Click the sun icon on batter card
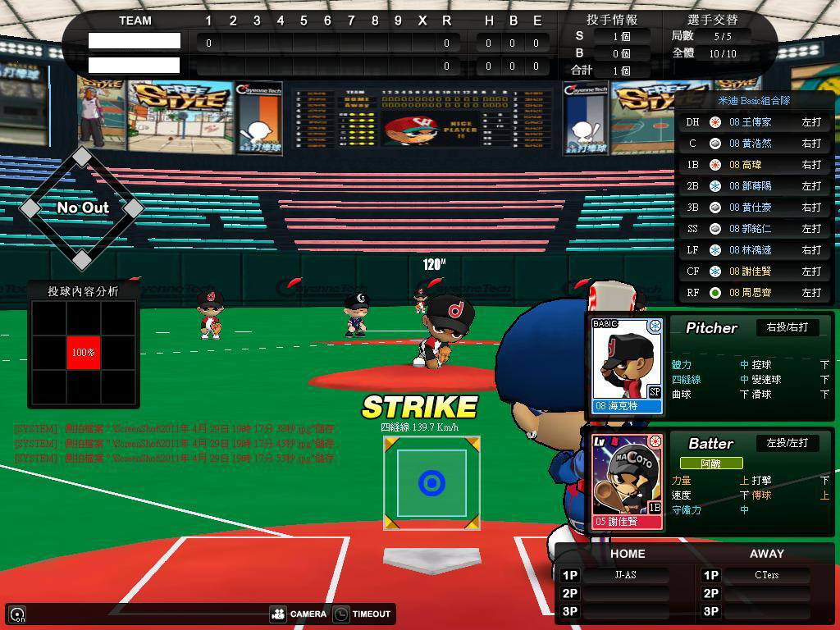The width and height of the screenshot is (840, 630). tap(655, 441)
